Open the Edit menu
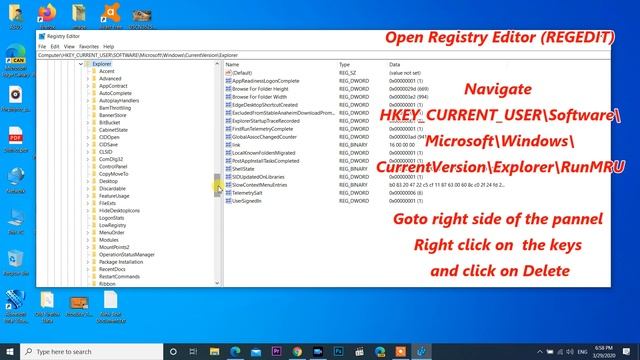This screenshot has height=360, width=640. (x=55, y=47)
